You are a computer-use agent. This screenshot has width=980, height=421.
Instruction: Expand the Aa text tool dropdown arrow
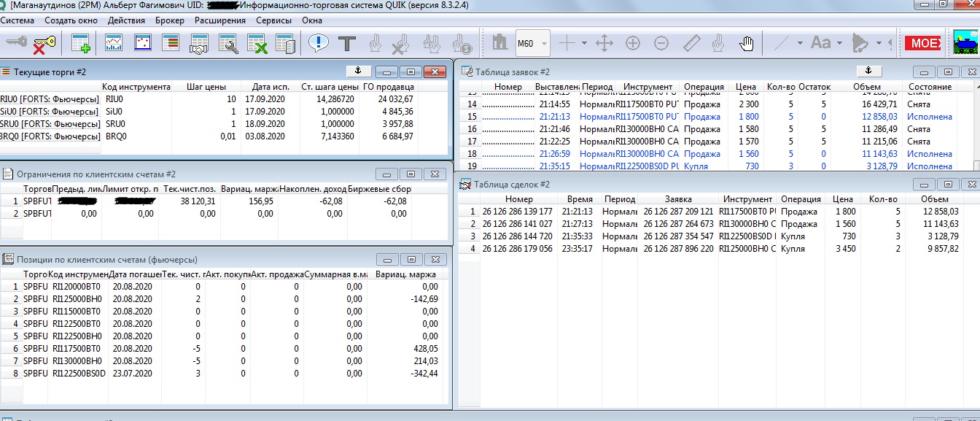pyautogui.click(x=838, y=44)
